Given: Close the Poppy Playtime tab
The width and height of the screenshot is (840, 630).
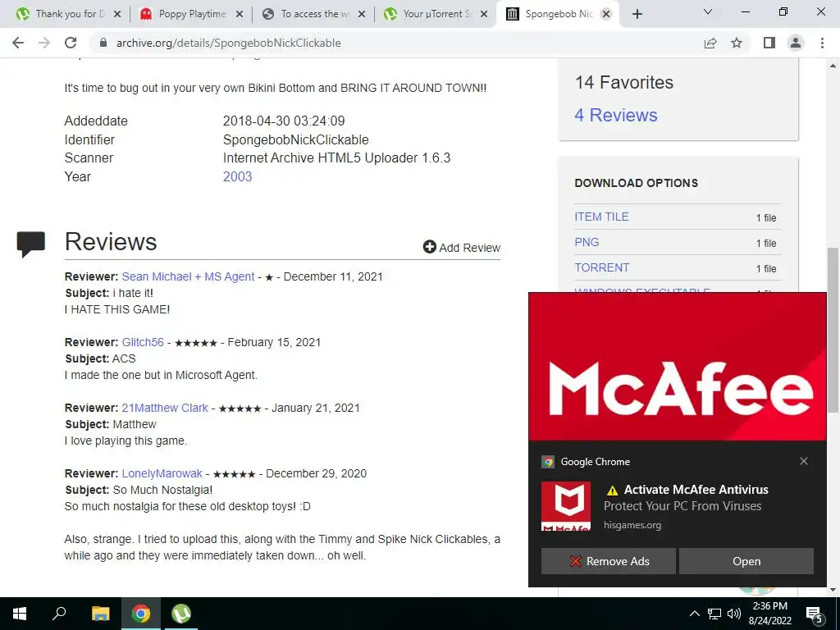Looking at the screenshot, I should 240,14.
